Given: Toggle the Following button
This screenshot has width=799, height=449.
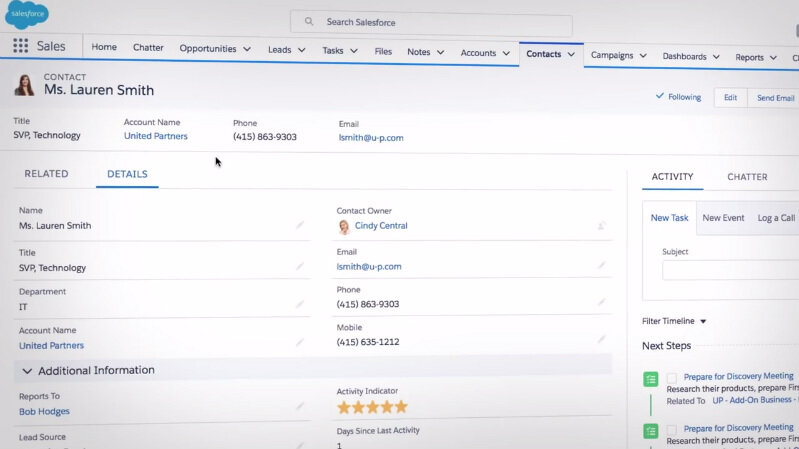Looking at the screenshot, I should (x=678, y=97).
